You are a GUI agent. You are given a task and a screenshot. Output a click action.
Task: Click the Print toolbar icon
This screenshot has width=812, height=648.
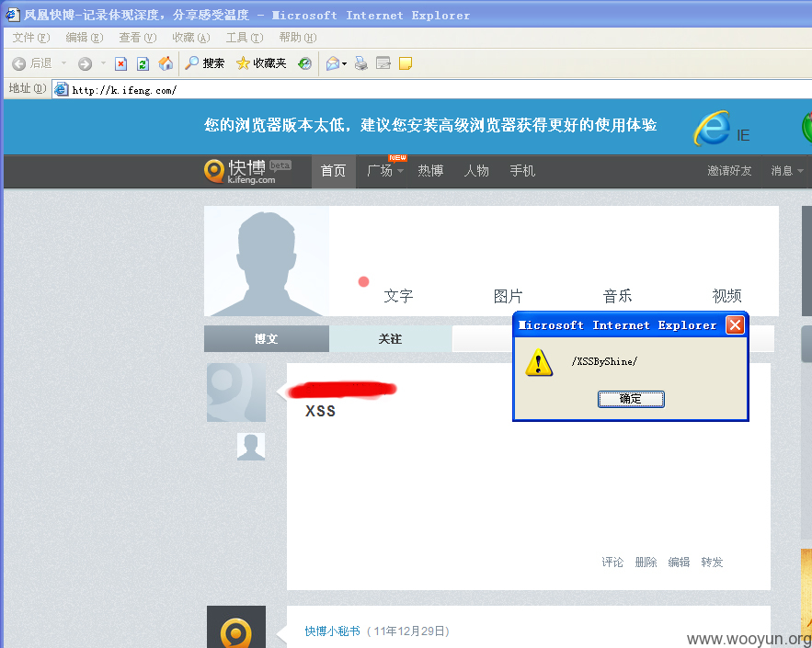(361, 63)
